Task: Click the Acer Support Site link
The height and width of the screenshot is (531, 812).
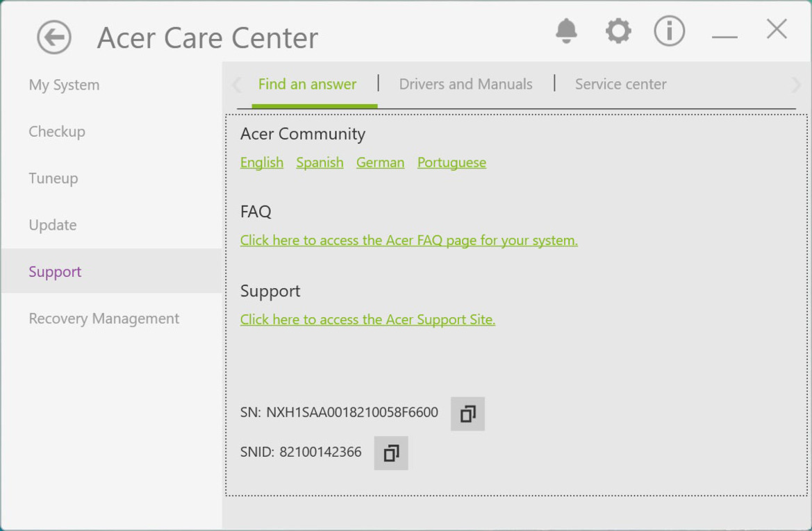Action: [x=367, y=319]
